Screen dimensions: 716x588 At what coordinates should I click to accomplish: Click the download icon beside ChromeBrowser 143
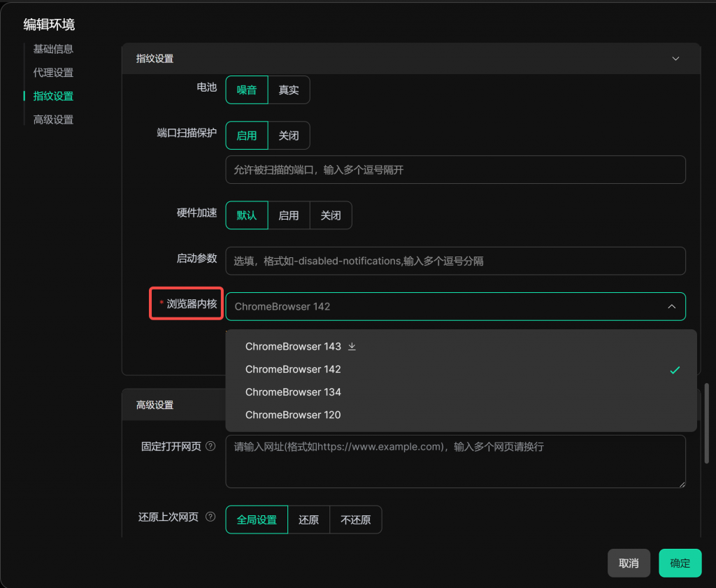point(352,346)
